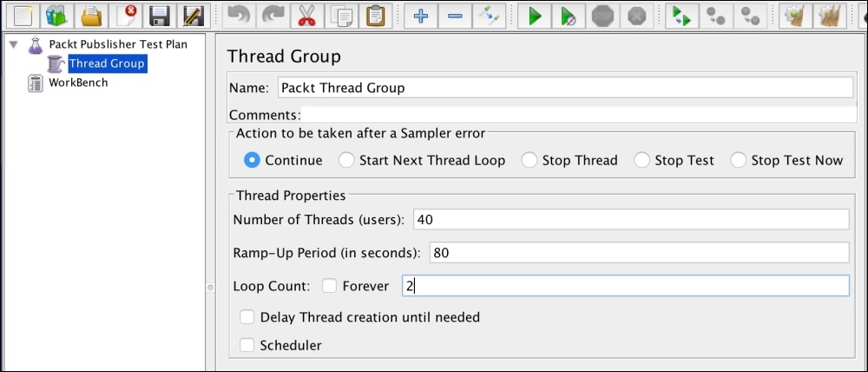
Task: Select WorkBench in the tree
Action: [78, 83]
